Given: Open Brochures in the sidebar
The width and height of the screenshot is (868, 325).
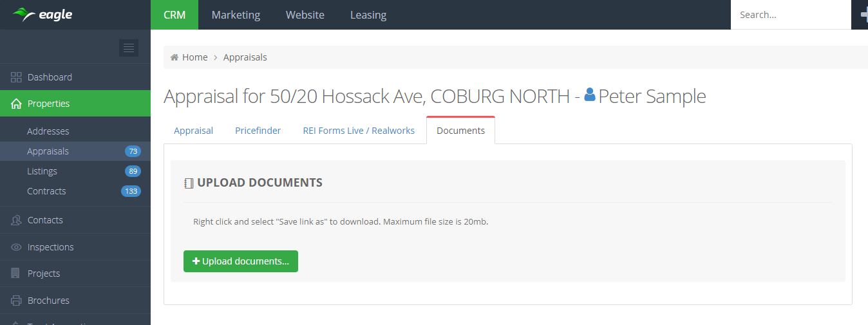Looking at the screenshot, I should (x=48, y=301).
